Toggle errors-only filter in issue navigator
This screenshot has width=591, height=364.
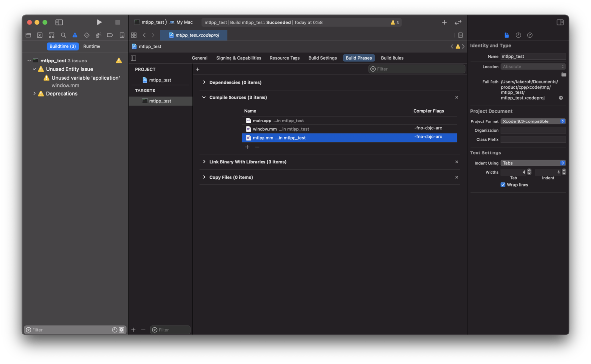[121, 330]
